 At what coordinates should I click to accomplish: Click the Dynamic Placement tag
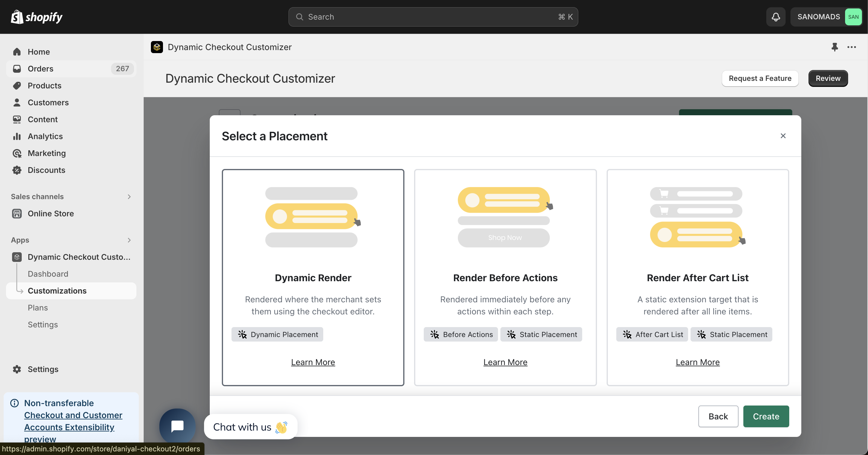point(277,334)
